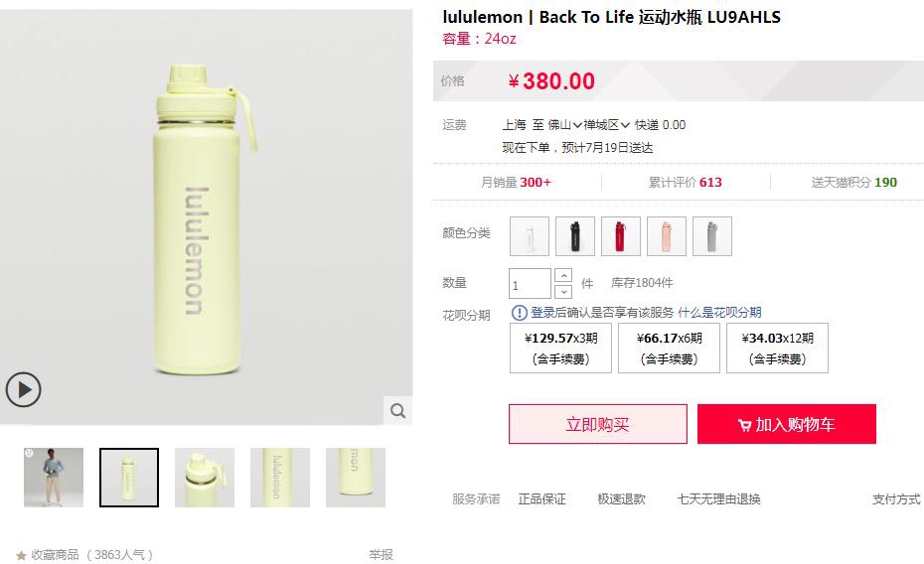
Task: Open the model photo thumbnail
Action: (54, 478)
